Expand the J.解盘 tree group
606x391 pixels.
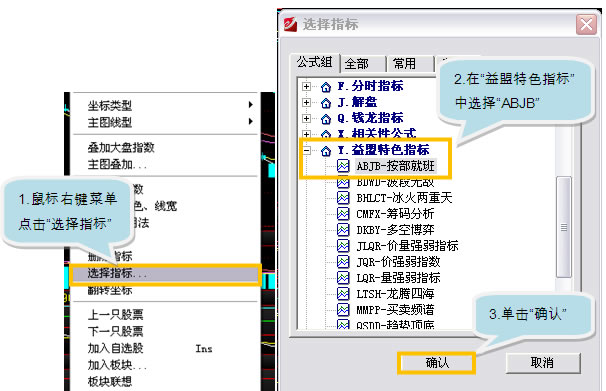(306, 102)
